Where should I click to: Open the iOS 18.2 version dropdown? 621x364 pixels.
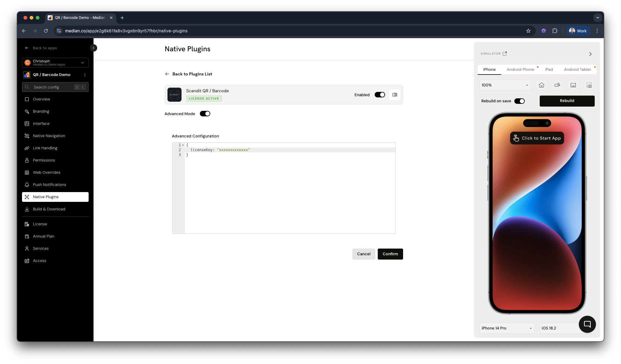[x=559, y=328]
